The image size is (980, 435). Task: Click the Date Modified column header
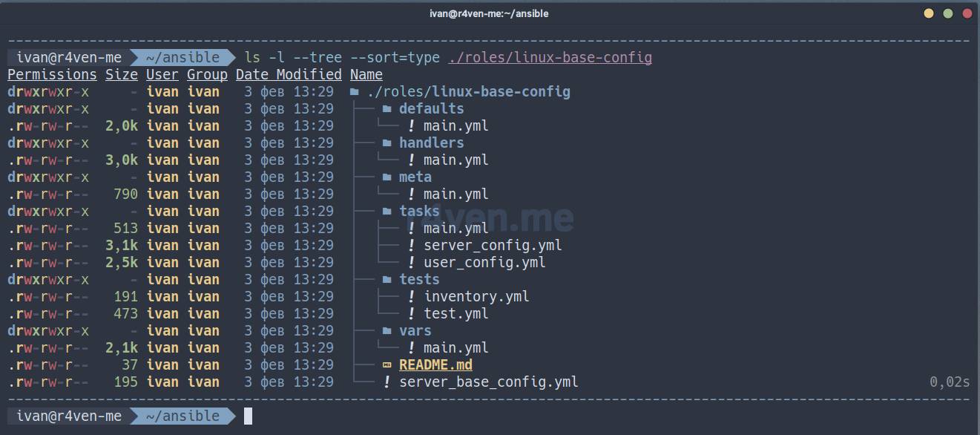click(x=289, y=75)
